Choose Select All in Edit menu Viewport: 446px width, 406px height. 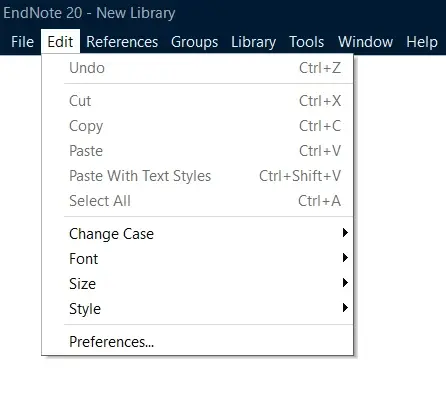pos(197,201)
